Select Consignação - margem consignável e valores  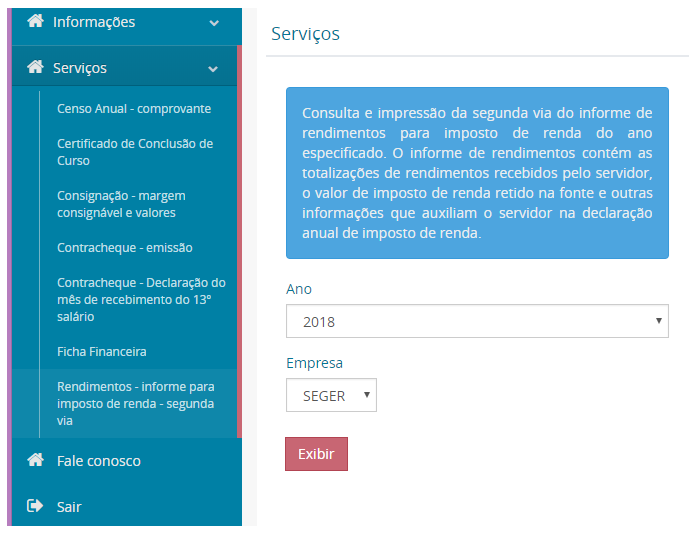coord(121,204)
